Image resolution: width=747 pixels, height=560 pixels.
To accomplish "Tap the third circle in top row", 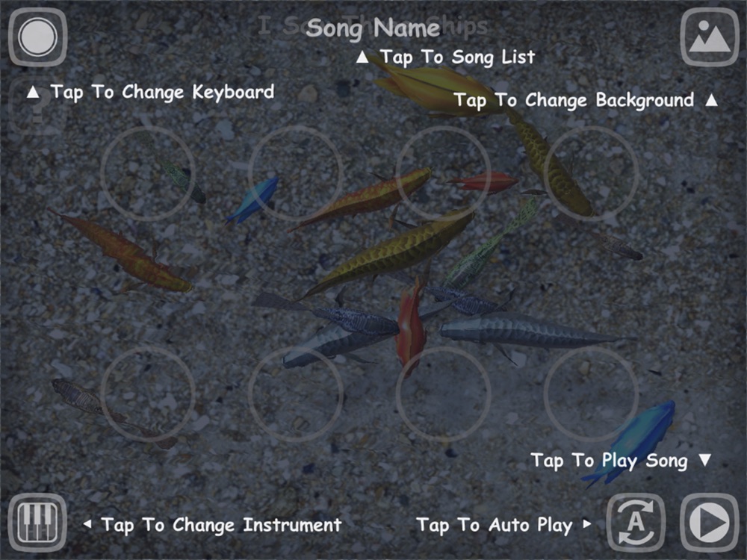I will [x=443, y=173].
